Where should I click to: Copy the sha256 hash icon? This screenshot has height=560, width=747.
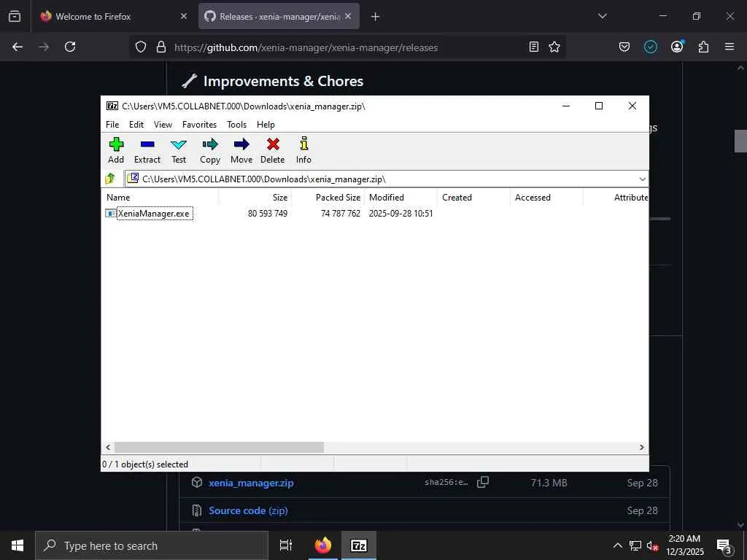(483, 482)
